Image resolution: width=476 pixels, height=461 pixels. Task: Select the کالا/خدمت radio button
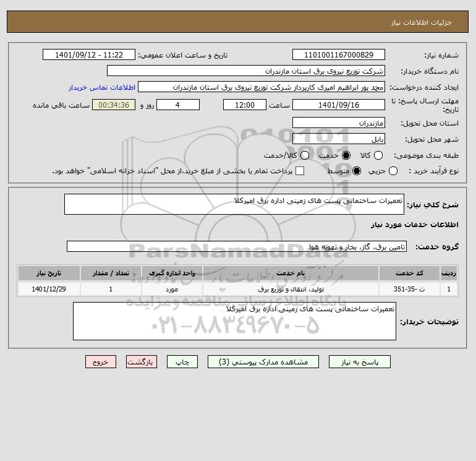click(x=305, y=155)
